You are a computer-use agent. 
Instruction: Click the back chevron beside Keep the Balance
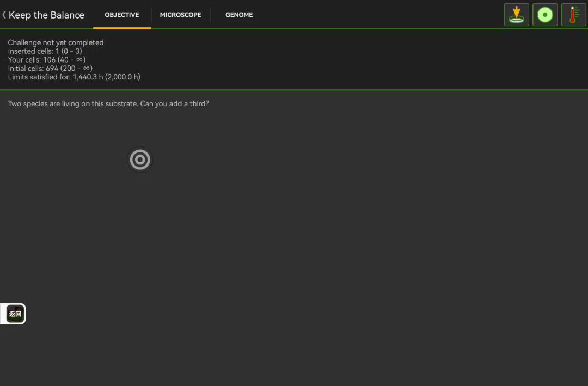tap(4, 15)
